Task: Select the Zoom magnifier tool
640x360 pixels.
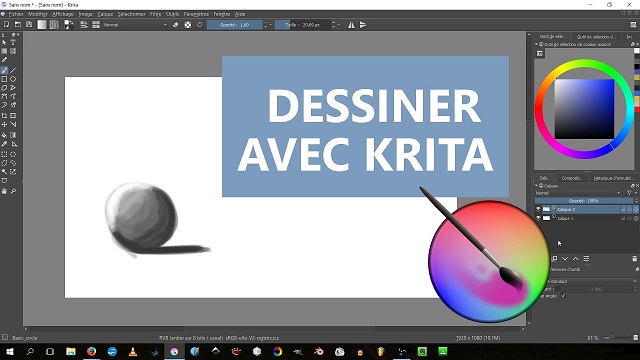Action: point(13,191)
